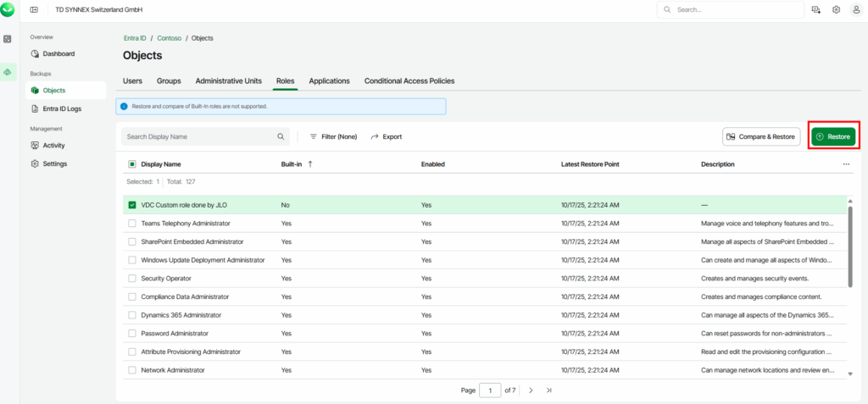The width and height of the screenshot is (868, 404).
Task: Switch to the Conditional Access Policies tab
Action: (x=409, y=81)
